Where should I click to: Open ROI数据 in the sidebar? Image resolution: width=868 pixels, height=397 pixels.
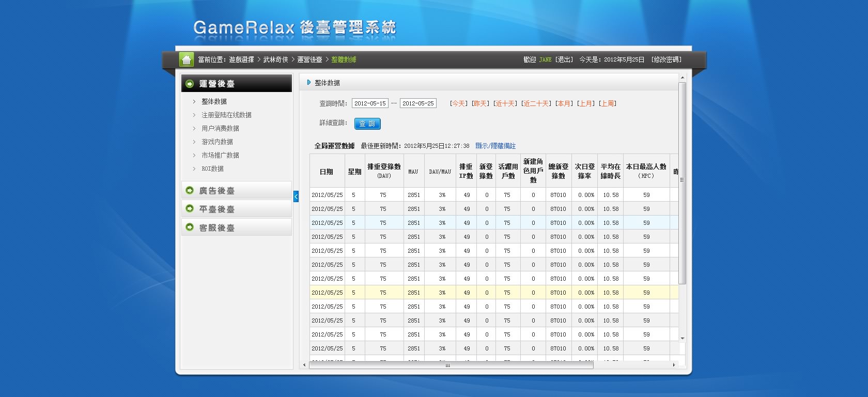pyautogui.click(x=212, y=169)
